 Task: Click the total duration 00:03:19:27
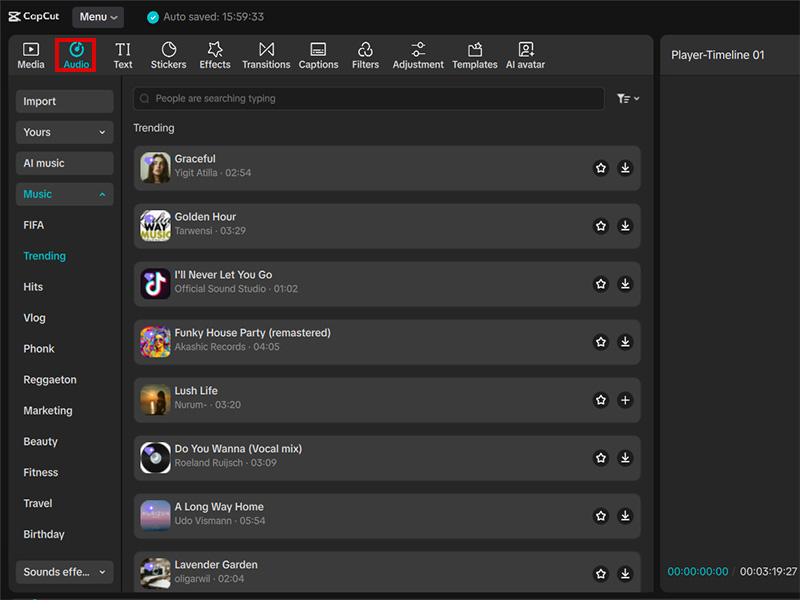point(768,571)
